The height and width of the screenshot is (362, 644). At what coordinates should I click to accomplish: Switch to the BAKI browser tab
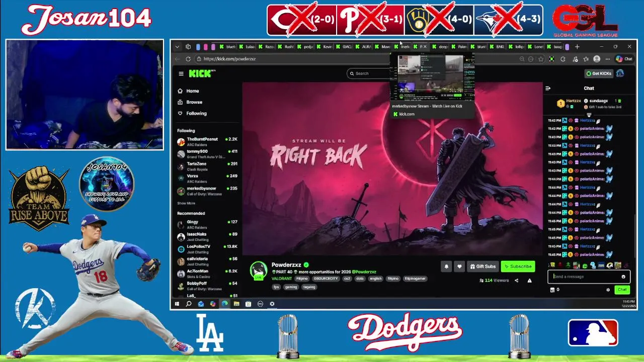tap(498, 47)
